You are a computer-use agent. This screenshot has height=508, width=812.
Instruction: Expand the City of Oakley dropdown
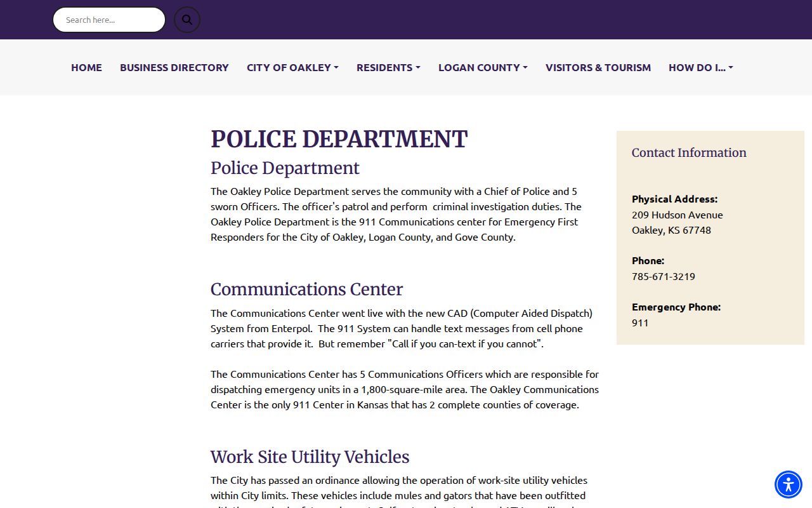(292, 67)
